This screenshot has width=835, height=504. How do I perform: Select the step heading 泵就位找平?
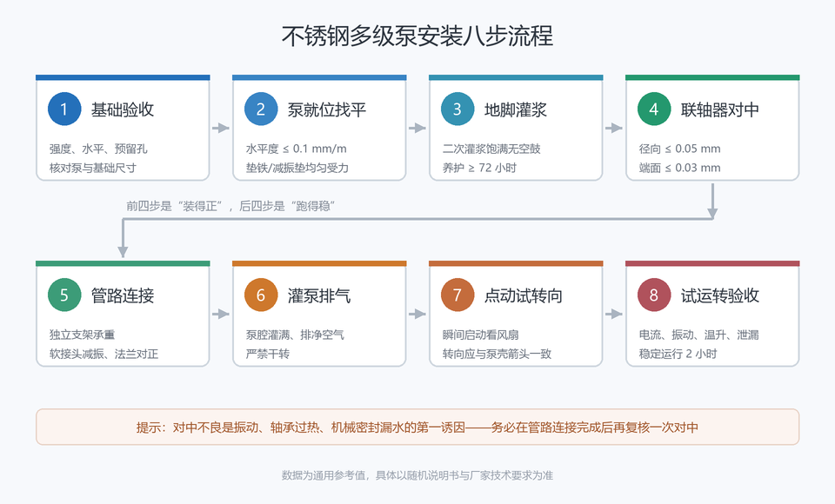pos(327,109)
